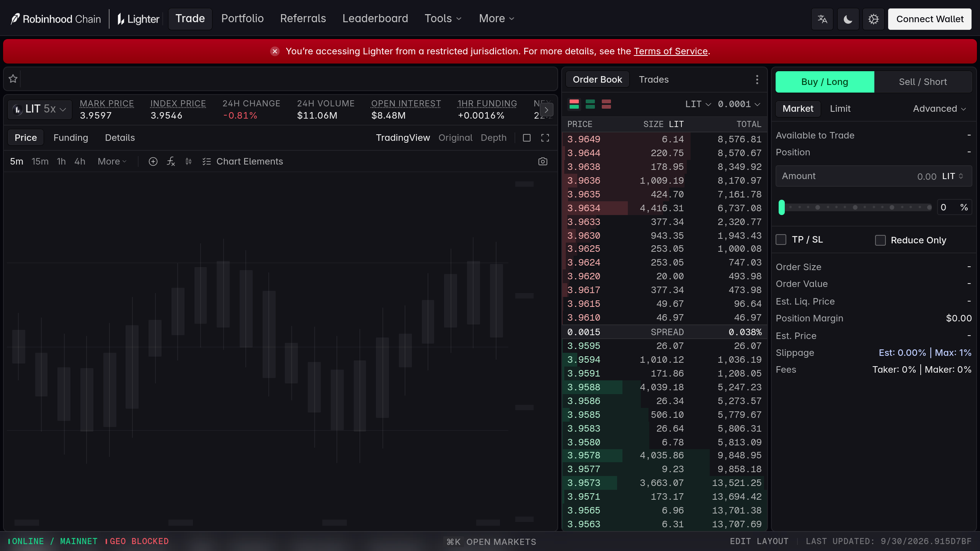980x551 pixels.
Task: Favorite the market with star icon
Action: (x=13, y=79)
